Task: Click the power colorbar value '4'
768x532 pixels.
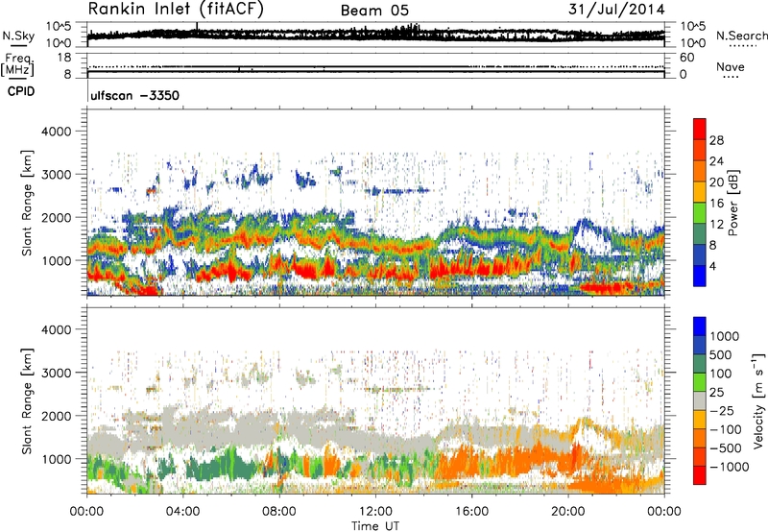Action: (x=712, y=266)
